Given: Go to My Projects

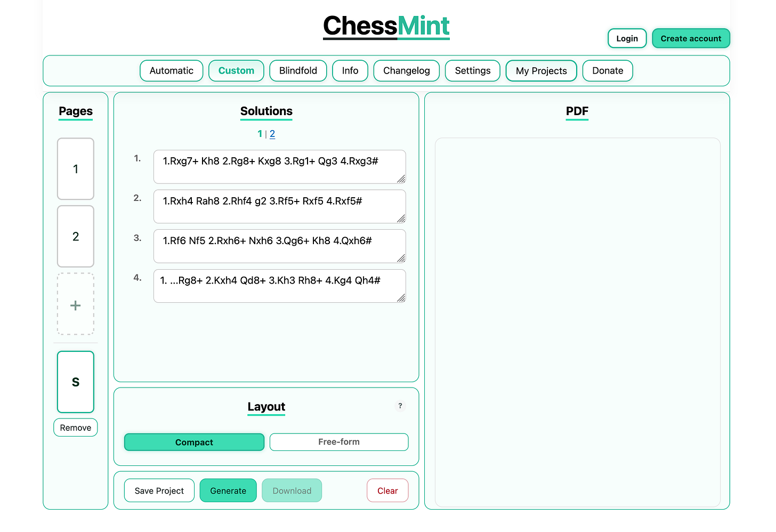Looking at the screenshot, I should point(541,70).
